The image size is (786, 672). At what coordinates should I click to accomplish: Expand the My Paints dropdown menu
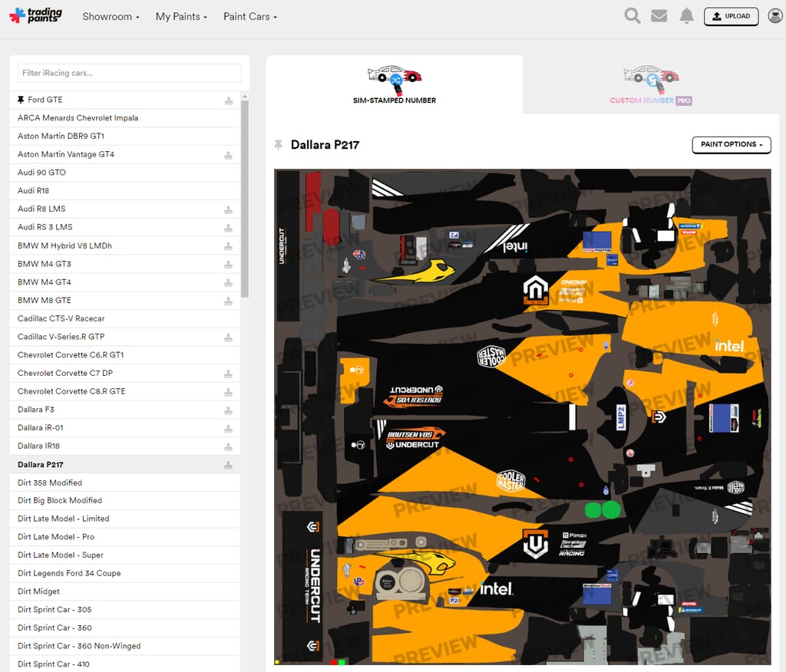[181, 17]
